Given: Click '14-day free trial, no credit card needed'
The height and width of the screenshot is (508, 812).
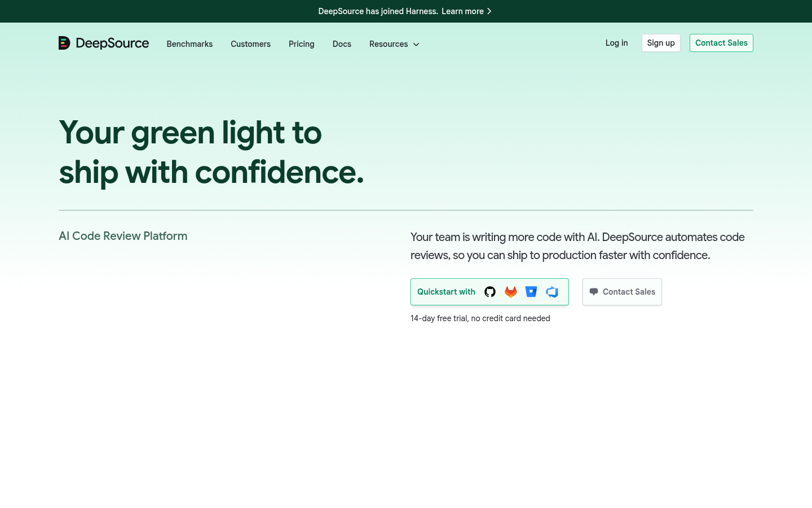Looking at the screenshot, I should click(x=480, y=318).
